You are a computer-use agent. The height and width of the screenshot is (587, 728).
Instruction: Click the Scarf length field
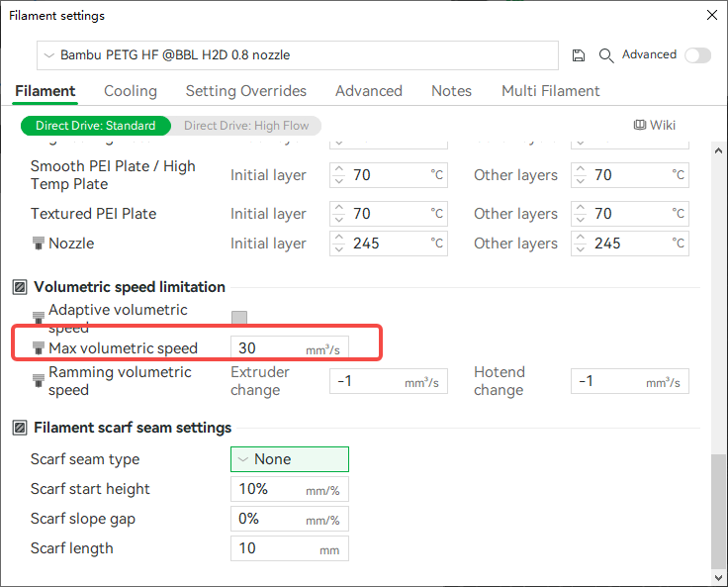click(x=290, y=548)
